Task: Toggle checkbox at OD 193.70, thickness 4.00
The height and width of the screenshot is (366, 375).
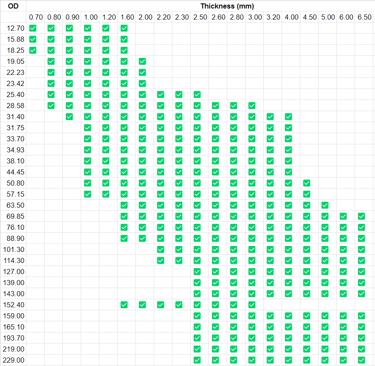Action: coord(288,338)
